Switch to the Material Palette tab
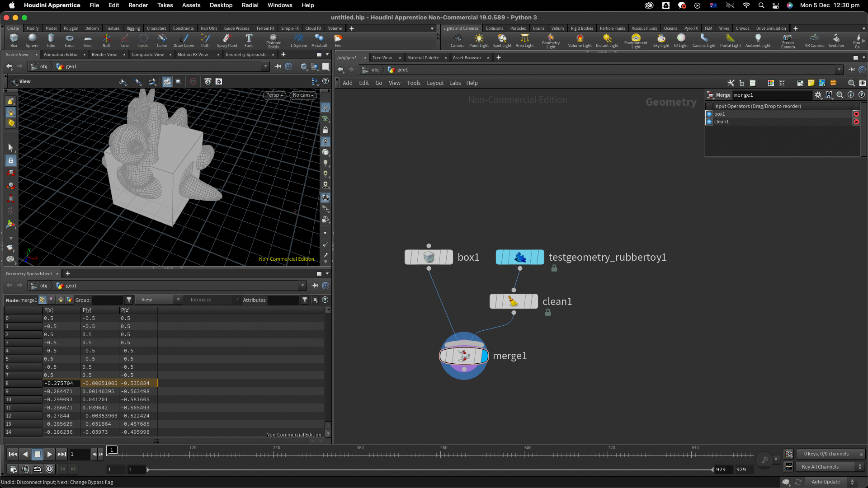 point(423,58)
